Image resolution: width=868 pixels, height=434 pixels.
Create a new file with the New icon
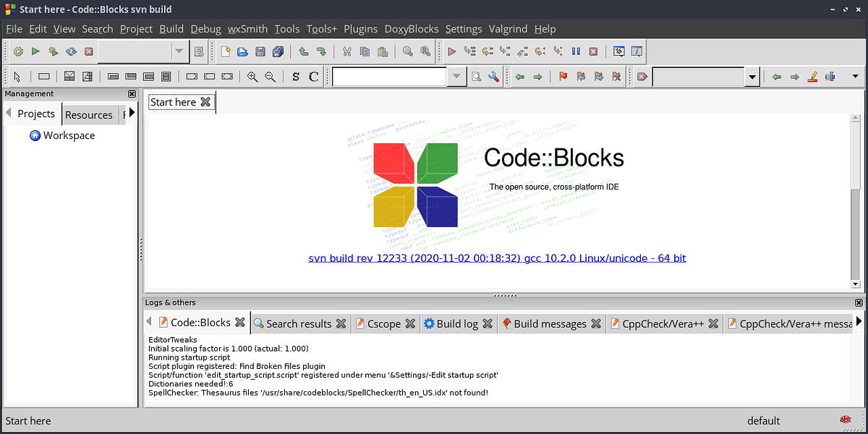tap(226, 51)
